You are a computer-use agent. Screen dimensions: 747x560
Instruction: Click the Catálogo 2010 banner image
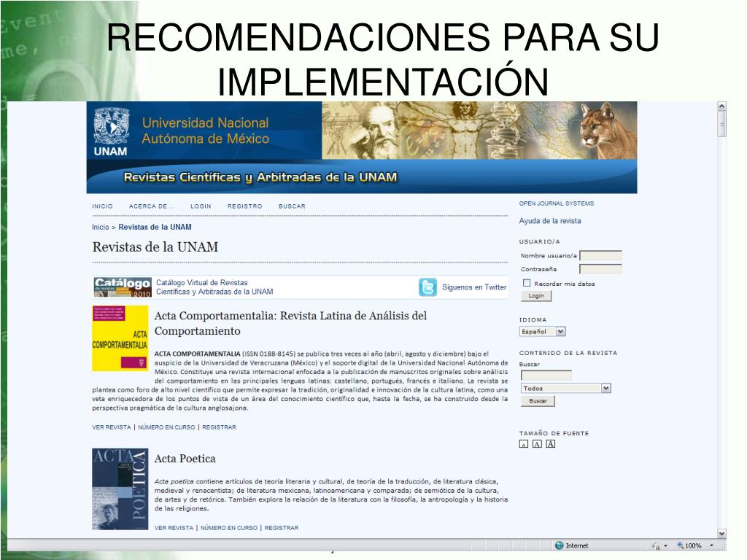click(x=123, y=287)
